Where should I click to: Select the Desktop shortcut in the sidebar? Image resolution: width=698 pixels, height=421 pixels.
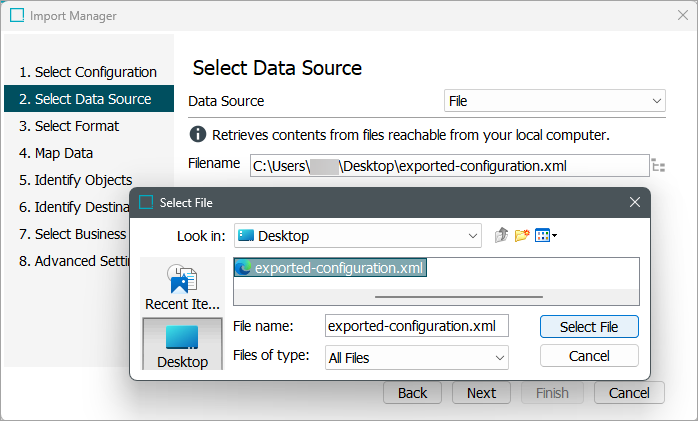point(181,345)
